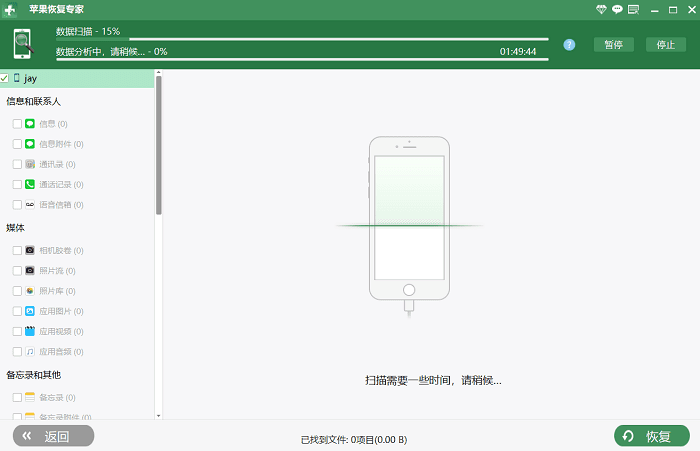Stop the scan with 停止 button

666,45
